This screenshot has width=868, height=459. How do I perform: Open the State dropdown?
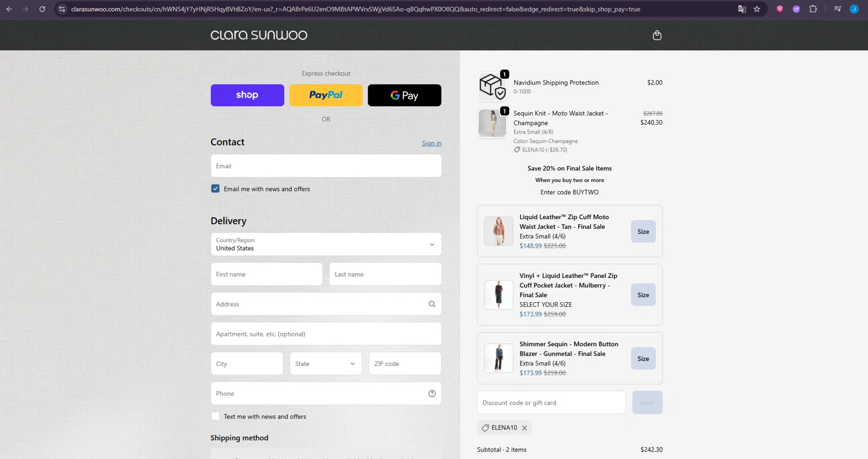tap(326, 364)
